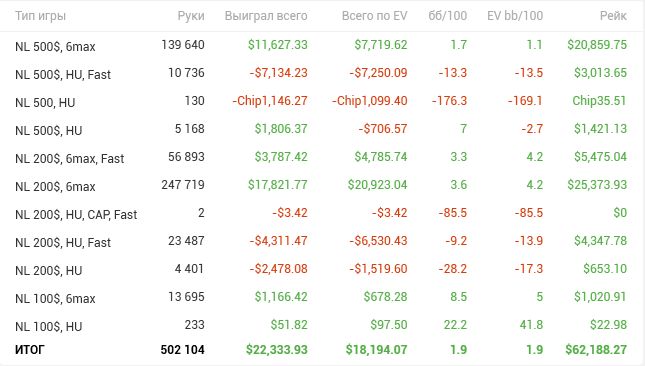Click the ИТОГ totals row label
The width and height of the screenshot is (645, 366).
[30, 350]
